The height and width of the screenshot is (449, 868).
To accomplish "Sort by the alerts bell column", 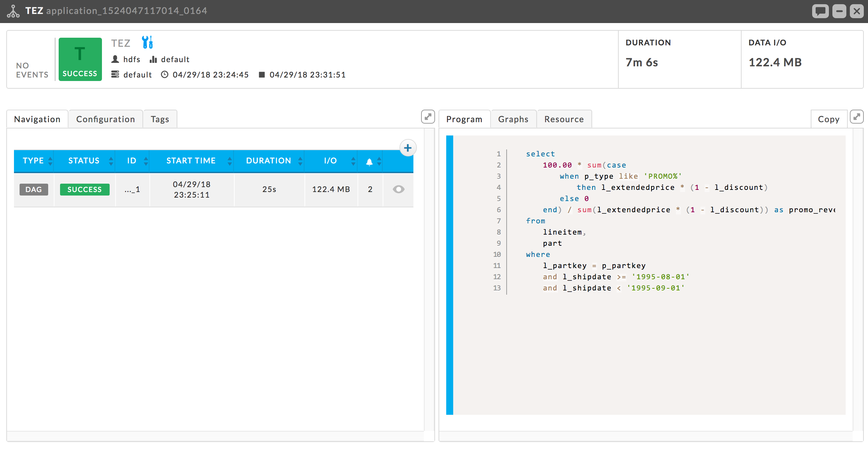I will [369, 161].
